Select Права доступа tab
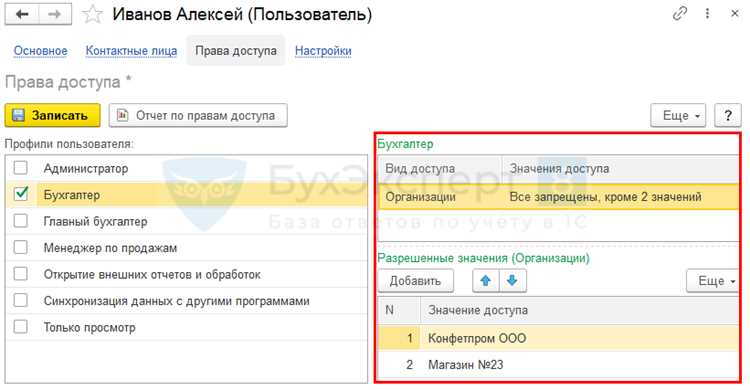The width and height of the screenshot is (750, 390). 236,51
